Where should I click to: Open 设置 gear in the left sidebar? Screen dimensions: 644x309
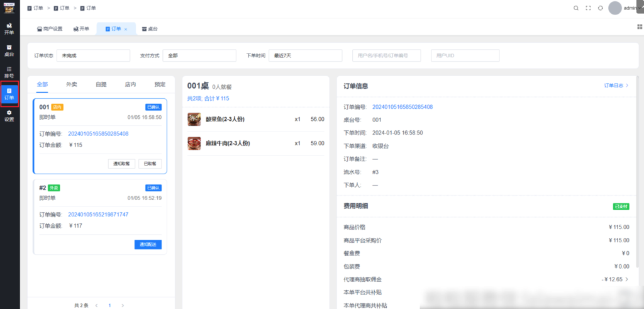[9, 115]
